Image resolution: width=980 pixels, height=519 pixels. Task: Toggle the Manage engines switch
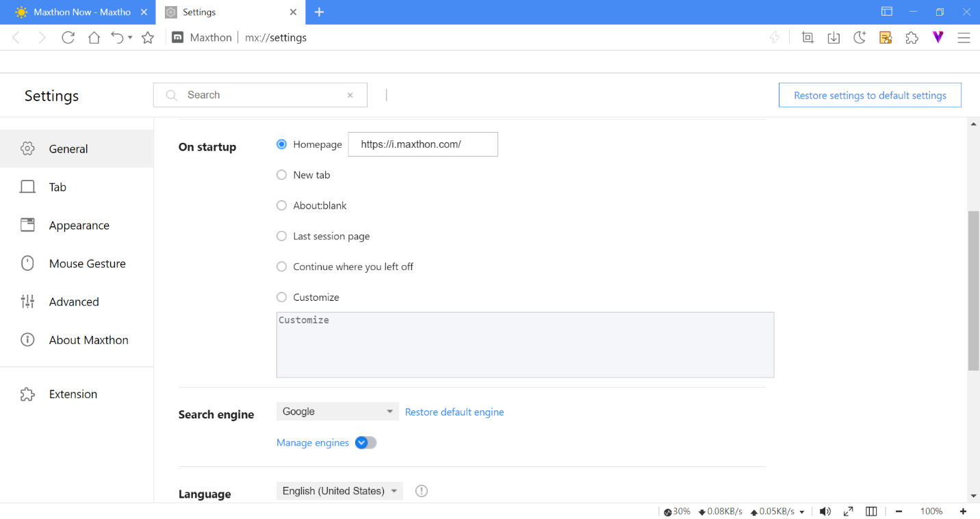pyautogui.click(x=365, y=442)
